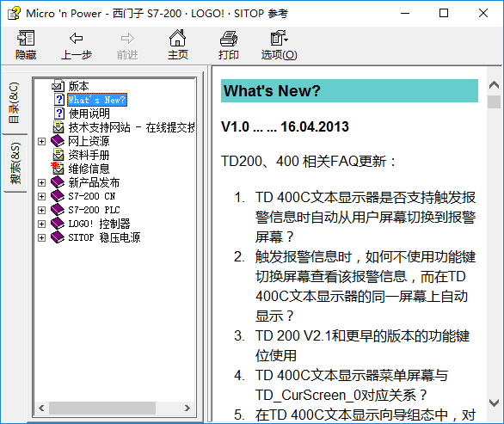Open FAQ item 4 TD_CurScreen_0对应关系
This screenshot has height=424, width=504.
[352, 385]
